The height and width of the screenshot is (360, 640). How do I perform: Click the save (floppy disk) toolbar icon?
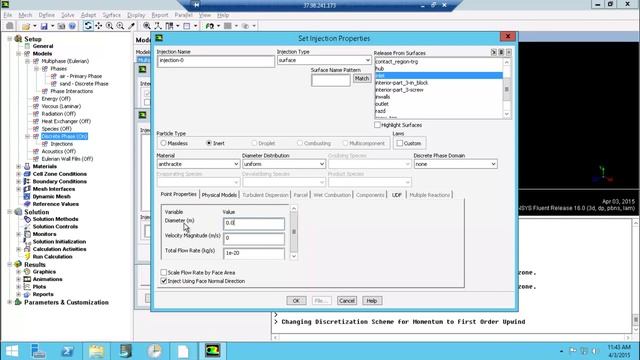click(44, 26)
